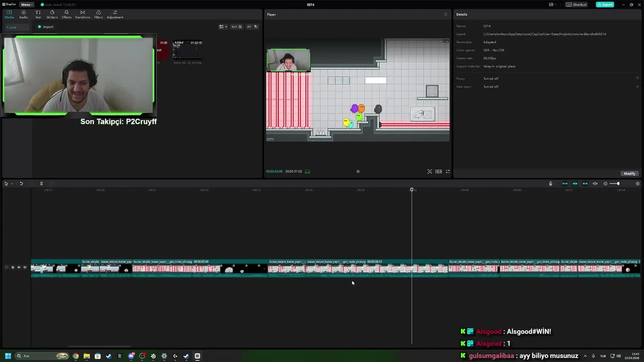
Task: Open the Windows Start menu
Action: [8, 356]
